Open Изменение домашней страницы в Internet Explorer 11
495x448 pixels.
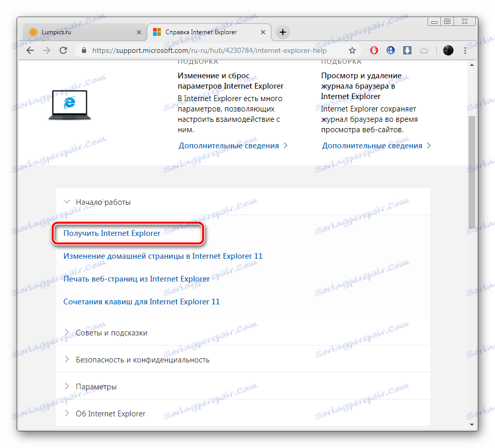[x=163, y=256]
